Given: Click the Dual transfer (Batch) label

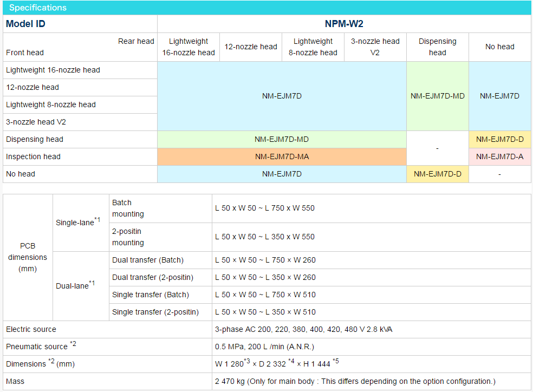Looking at the screenshot, I should tap(148, 260).
